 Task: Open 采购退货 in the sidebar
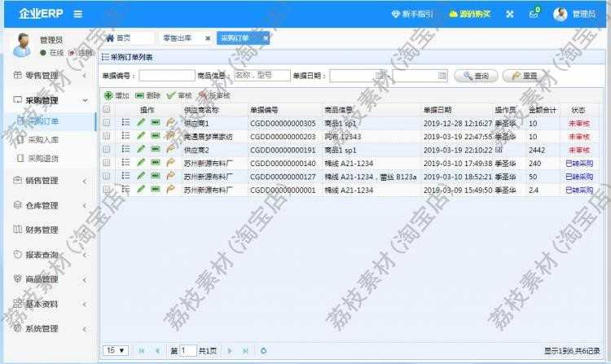pos(51,159)
